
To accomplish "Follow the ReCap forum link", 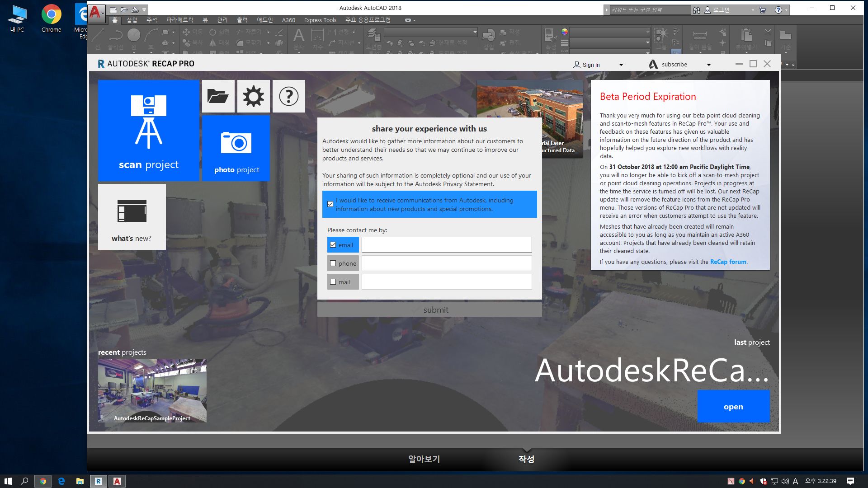I will 728,262.
